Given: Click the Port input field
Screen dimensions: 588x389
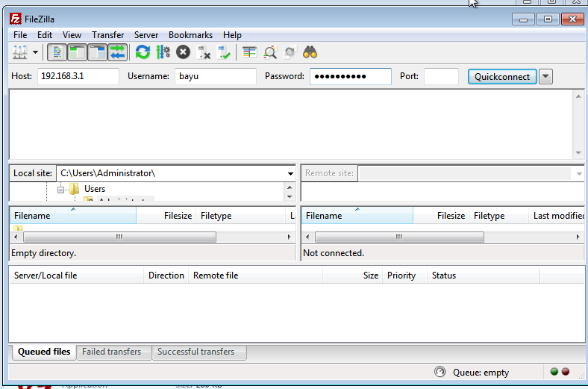Looking at the screenshot, I should 442,76.
